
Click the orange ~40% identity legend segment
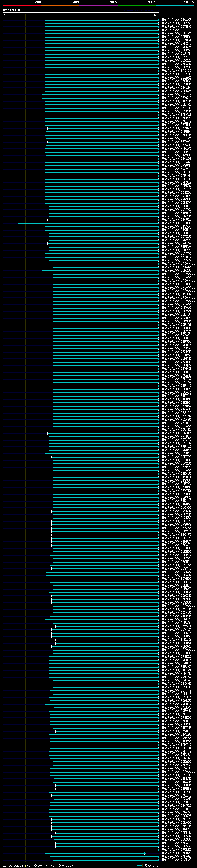(60, 6)
